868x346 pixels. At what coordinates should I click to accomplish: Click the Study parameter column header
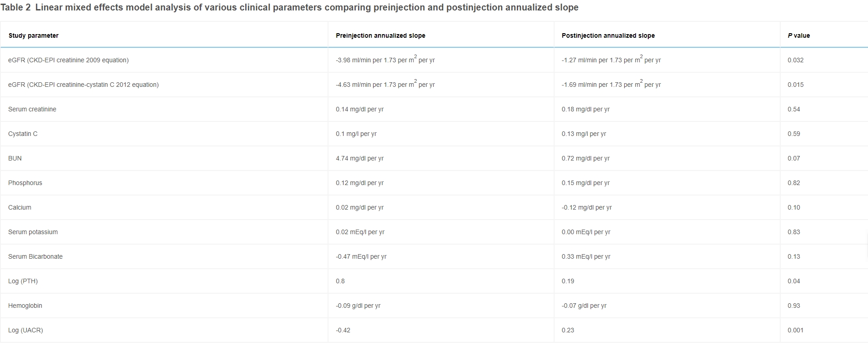click(33, 35)
